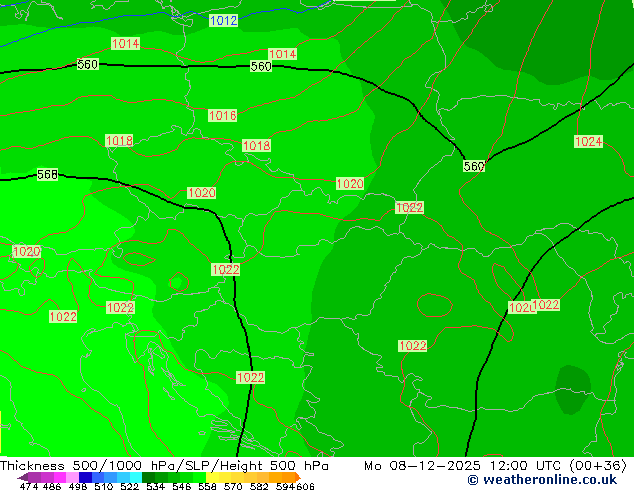
Task: Click the 1016 isobar label
Action: click(222, 116)
